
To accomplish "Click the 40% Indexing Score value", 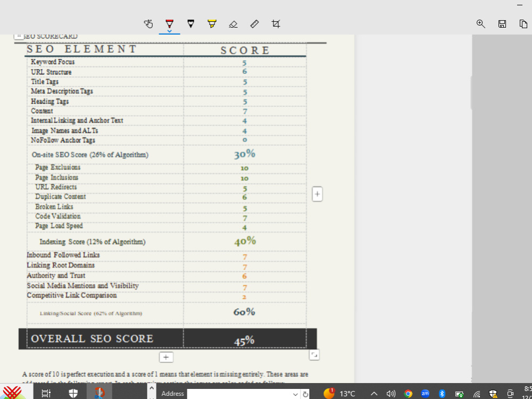I will [x=245, y=241].
